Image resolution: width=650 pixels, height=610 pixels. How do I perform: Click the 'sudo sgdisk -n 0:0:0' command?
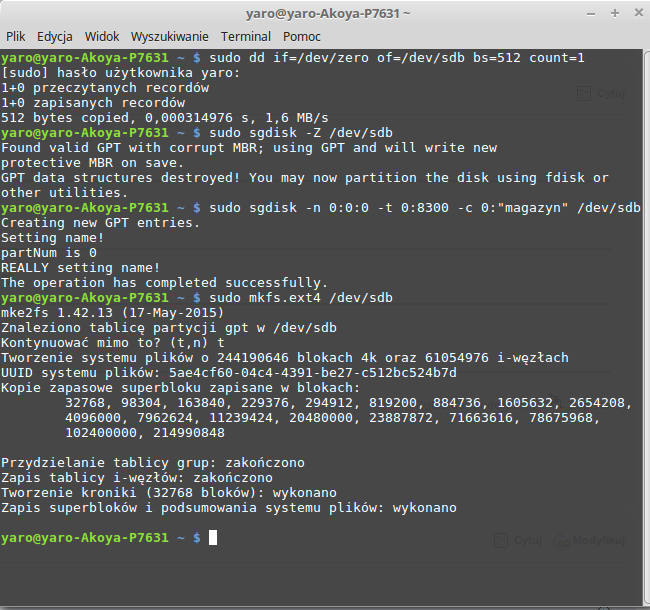tap(425, 208)
